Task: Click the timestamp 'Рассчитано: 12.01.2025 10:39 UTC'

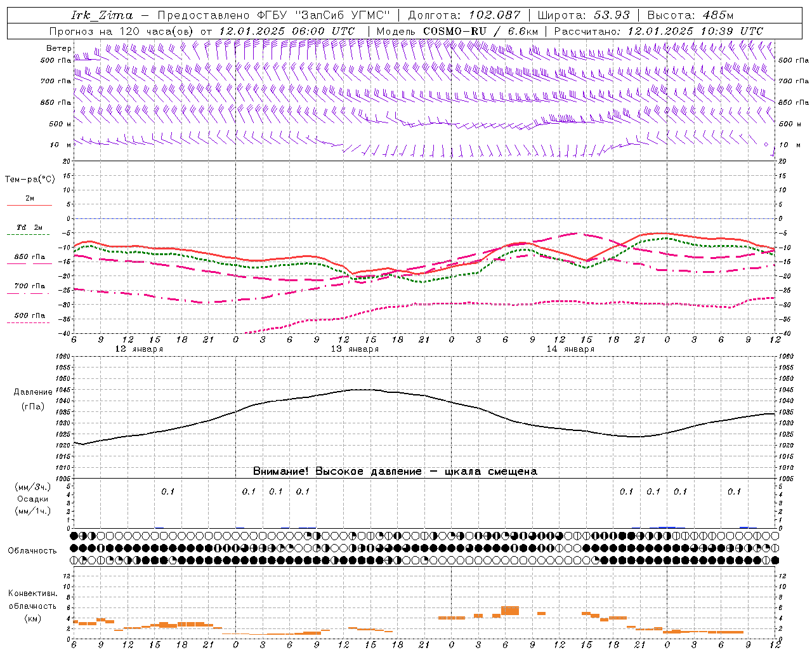Action: pos(658,31)
